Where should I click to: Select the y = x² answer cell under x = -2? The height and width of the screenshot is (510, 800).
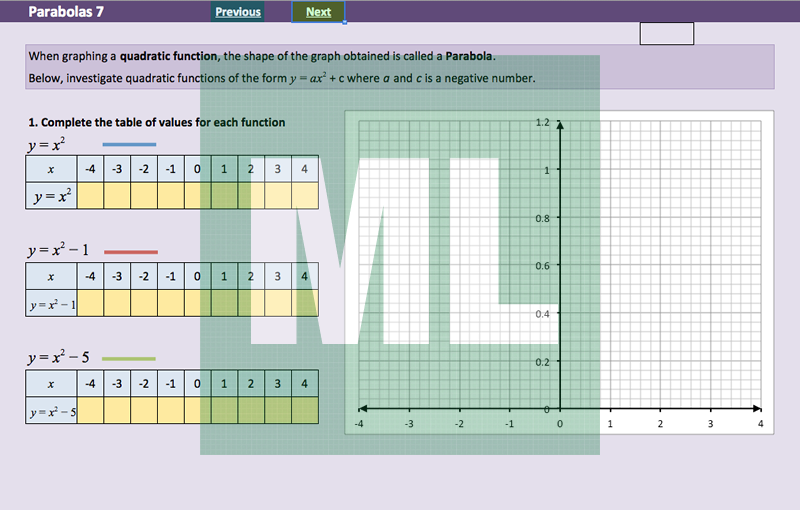pos(144,196)
